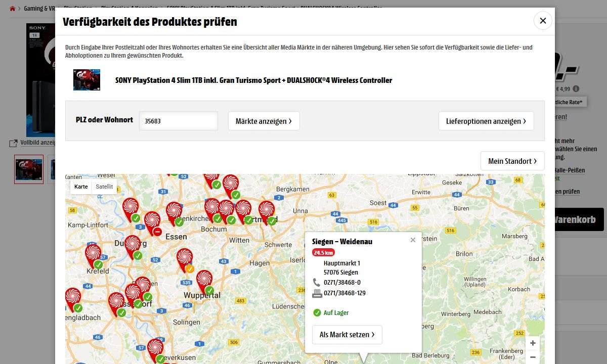The image size is (607, 364).
Task: Switch the map to Satellit view
Action: (x=104, y=187)
